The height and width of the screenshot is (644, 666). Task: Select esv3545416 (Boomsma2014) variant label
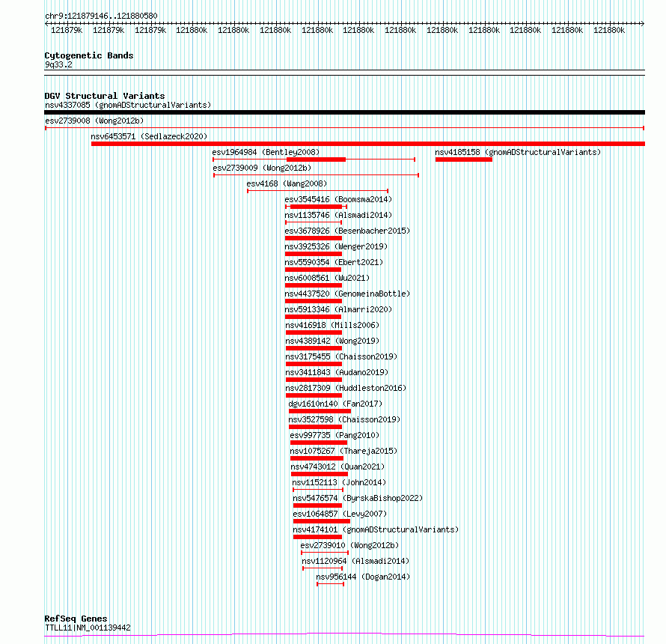[x=338, y=199]
